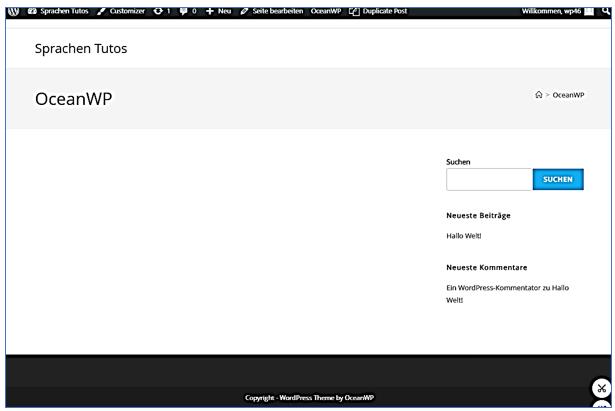Click the search magnifier in admin bar
This screenshot has width=615, height=411.
(x=606, y=10)
